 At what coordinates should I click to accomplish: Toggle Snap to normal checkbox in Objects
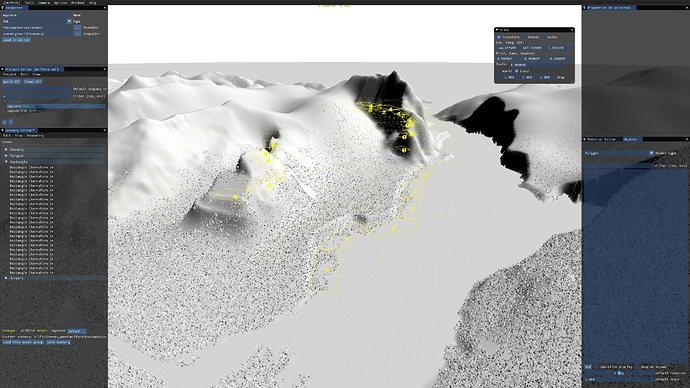[x=638, y=366]
